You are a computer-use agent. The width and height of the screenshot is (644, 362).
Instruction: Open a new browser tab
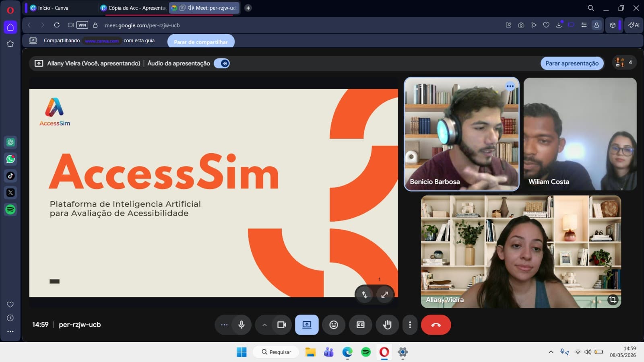248,8
